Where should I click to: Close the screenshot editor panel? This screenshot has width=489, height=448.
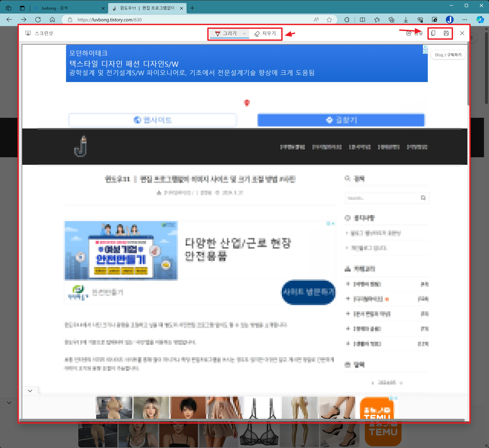(x=462, y=33)
